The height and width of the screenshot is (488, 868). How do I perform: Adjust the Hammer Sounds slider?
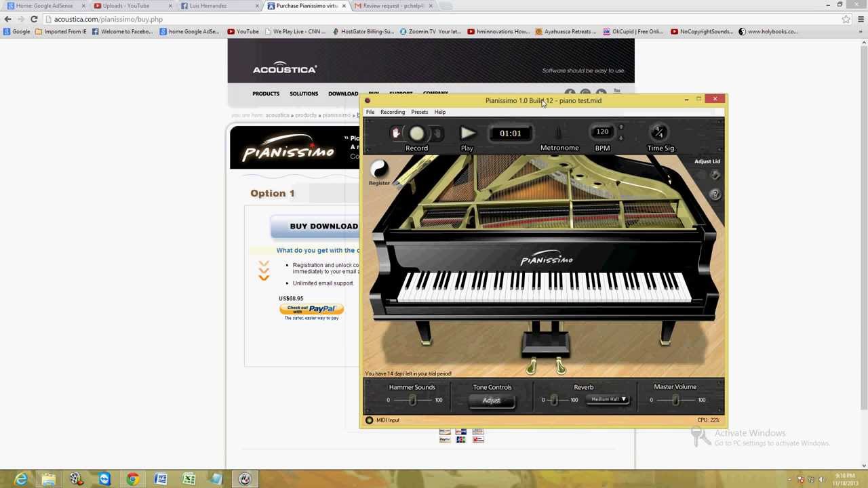pyautogui.click(x=413, y=400)
